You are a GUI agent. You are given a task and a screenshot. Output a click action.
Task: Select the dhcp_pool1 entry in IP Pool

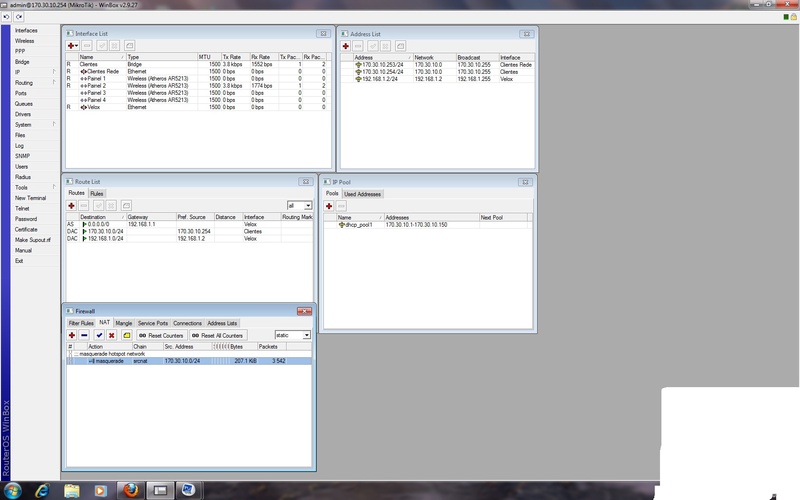(428, 224)
